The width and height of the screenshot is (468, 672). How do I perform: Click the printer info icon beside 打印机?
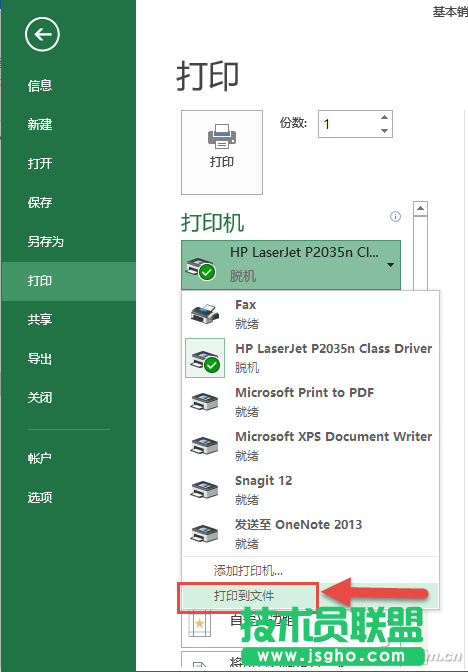[395, 216]
